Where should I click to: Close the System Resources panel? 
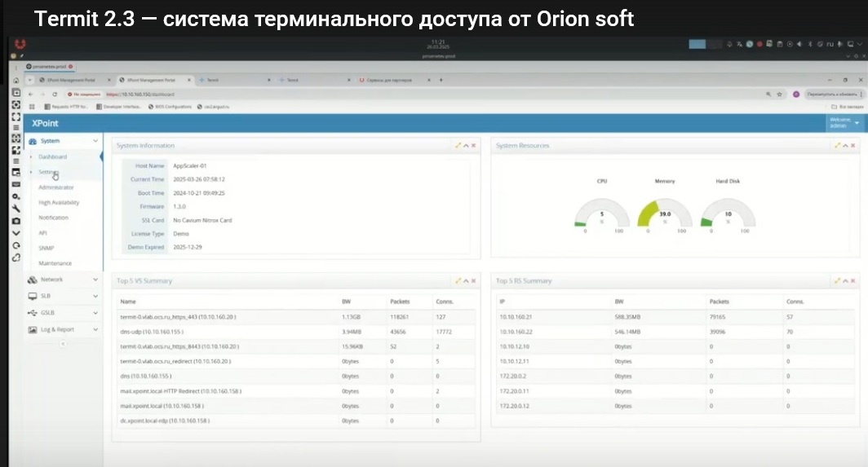tap(853, 146)
